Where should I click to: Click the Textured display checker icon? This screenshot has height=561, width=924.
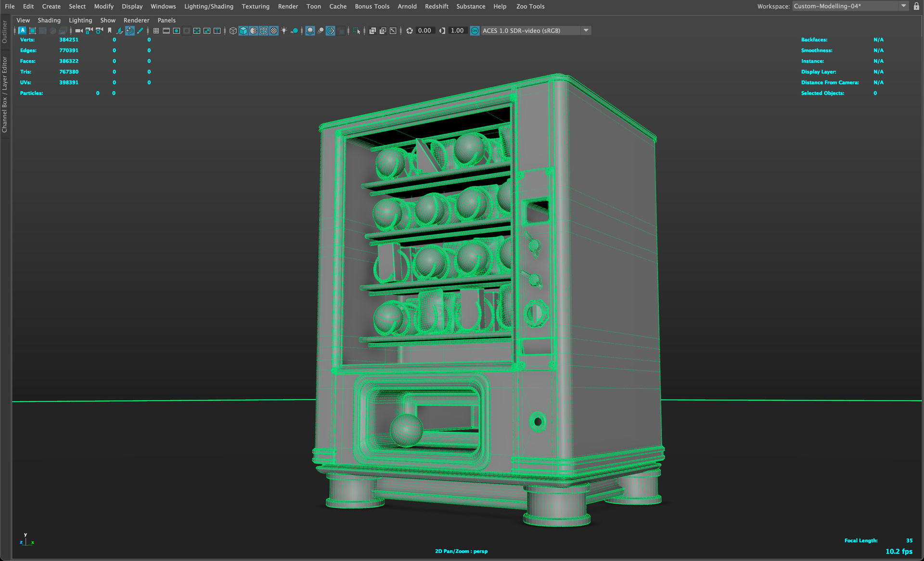click(273, 30)
